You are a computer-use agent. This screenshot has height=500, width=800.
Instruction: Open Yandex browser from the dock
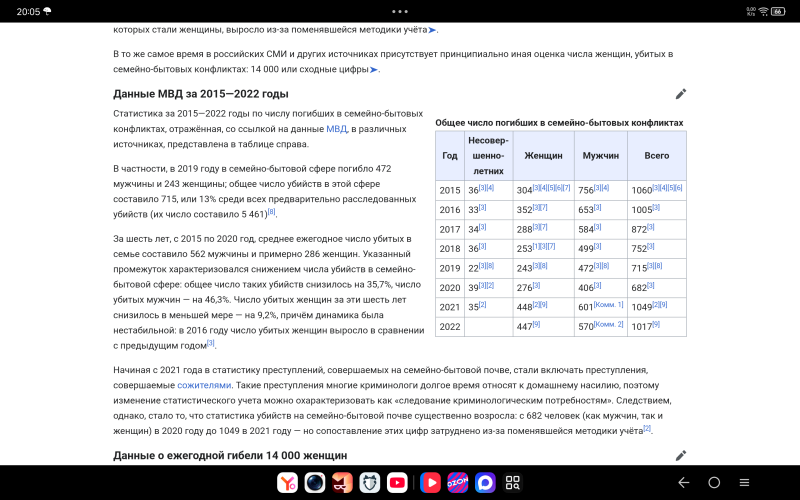(287, 482)
